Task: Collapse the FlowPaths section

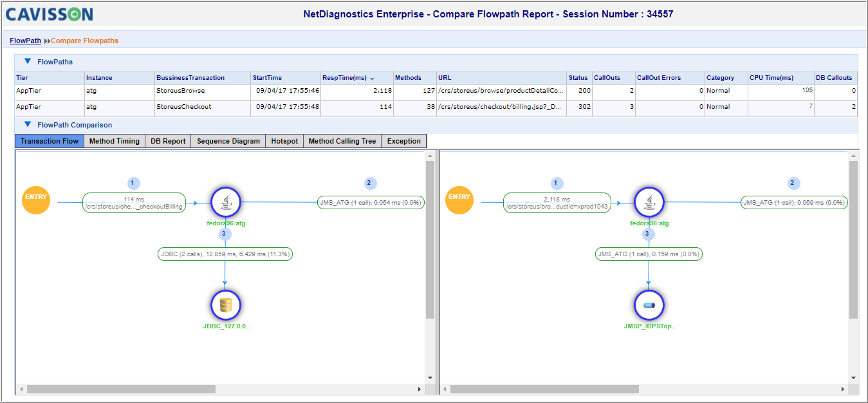Action: click(28, 62)
